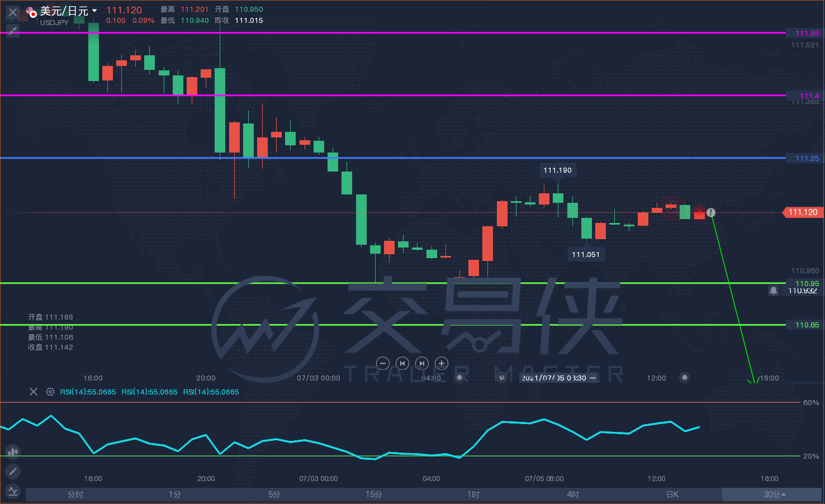Select the 日K timeframe tab
The width and height of the screenshot is (825, 504).
click(672, 495)
